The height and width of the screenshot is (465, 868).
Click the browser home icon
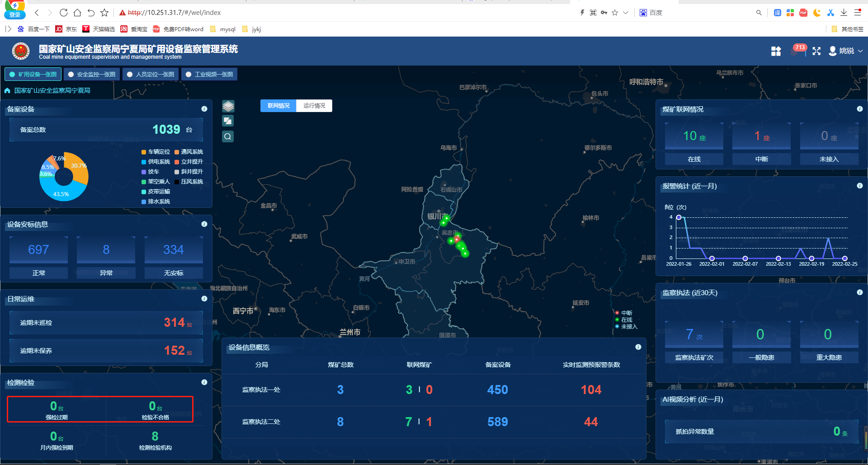[x=77, y=13]
